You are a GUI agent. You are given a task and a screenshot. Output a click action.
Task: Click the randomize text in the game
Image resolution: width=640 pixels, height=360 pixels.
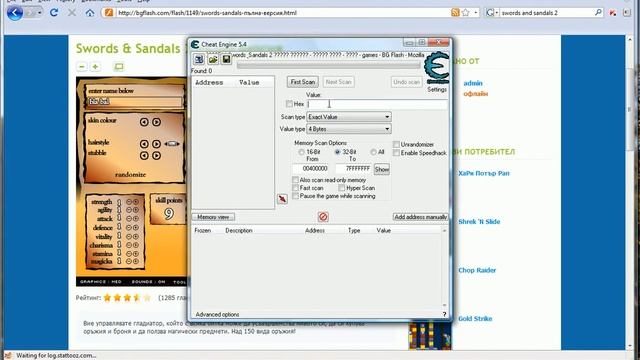[130, 174]
